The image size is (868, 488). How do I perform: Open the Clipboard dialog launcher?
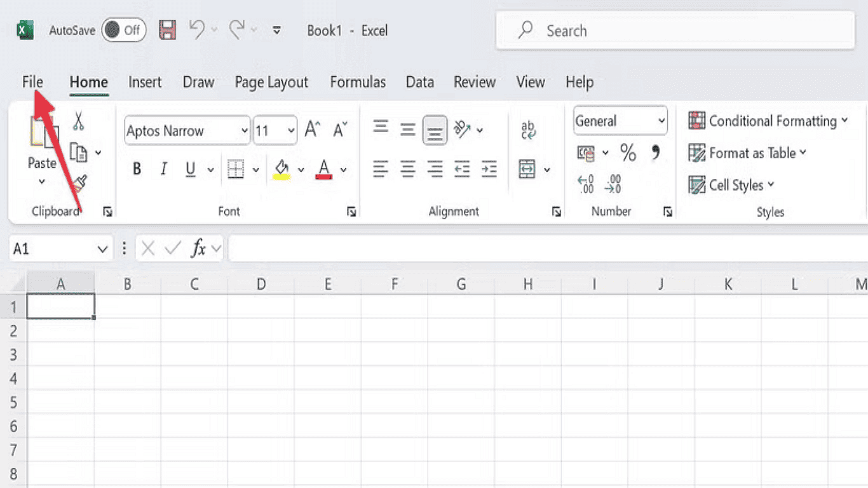click(x=107, y=212)
